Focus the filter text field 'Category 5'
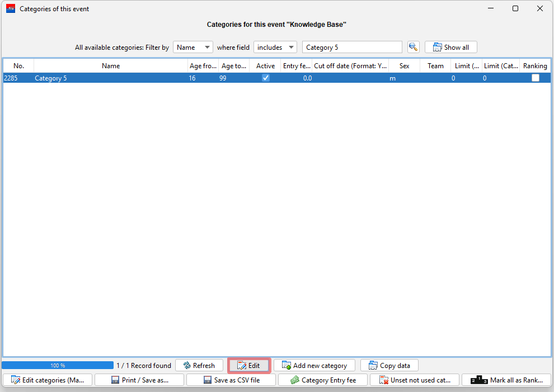 352,48
